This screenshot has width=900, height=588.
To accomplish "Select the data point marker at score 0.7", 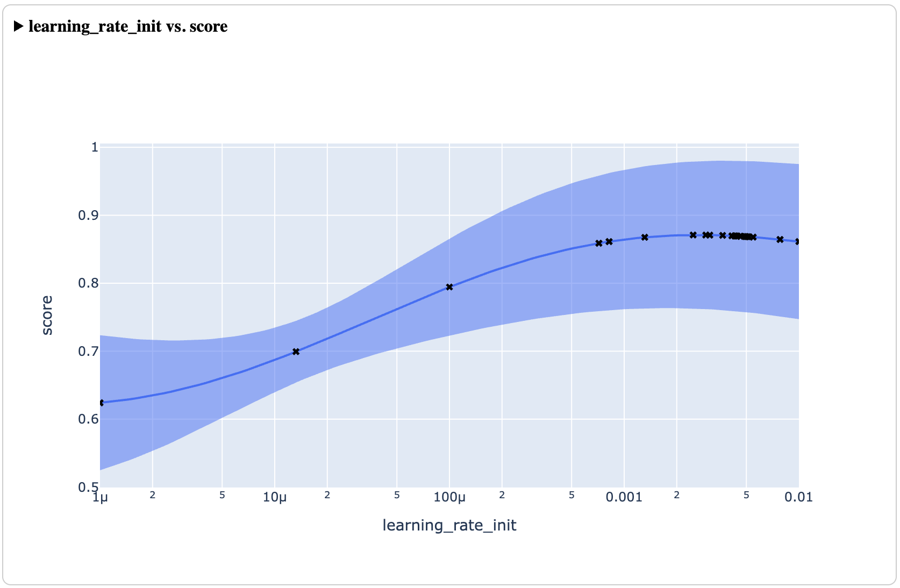I will (x=296, y=352).
